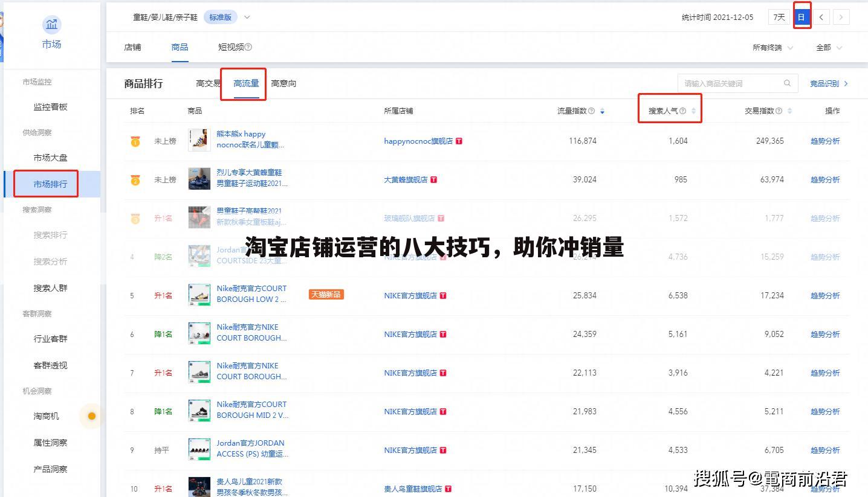Open thumbnail of Jordan ACCESS (PS) product
Screen dimensions: 868x497
coord(199,449)
